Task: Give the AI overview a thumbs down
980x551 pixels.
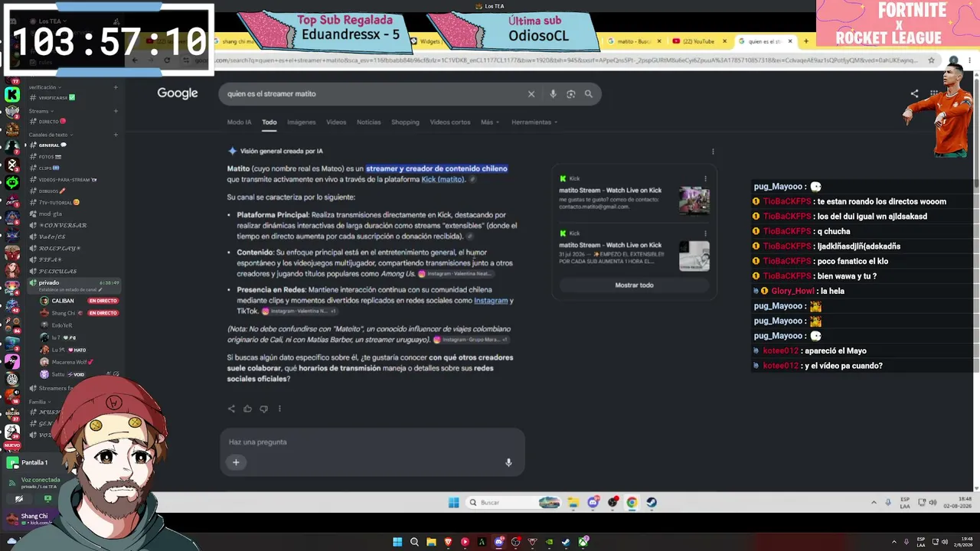Action: point(263,409)
